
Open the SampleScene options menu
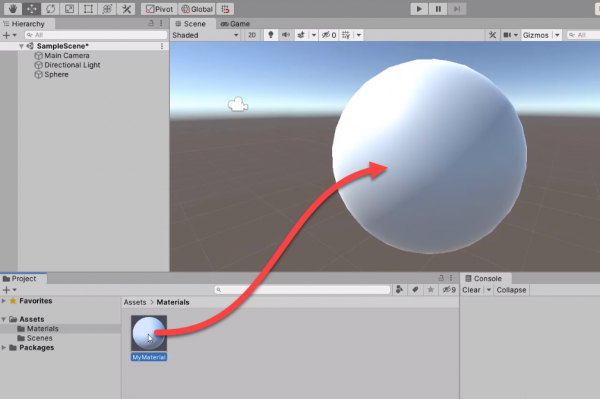[x=162, y=46]
